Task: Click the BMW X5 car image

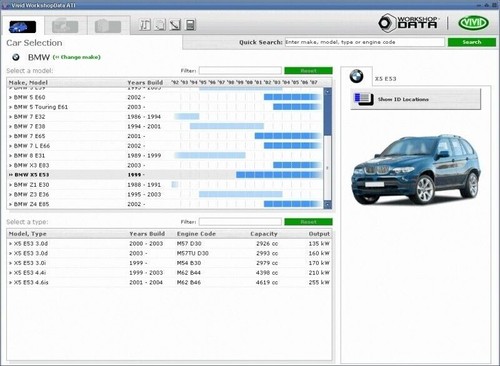Action: coord(416,170)
